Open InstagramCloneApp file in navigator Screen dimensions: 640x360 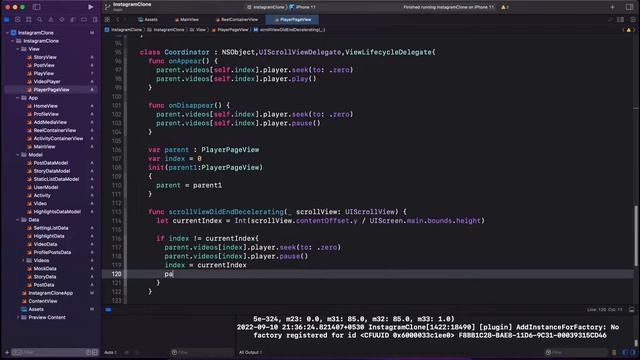tap(51, 293)
